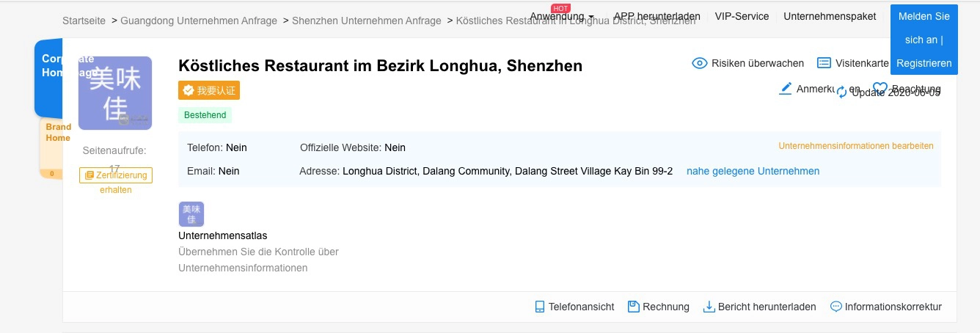Click the Seitenaufrufe label

click(114, 150)
